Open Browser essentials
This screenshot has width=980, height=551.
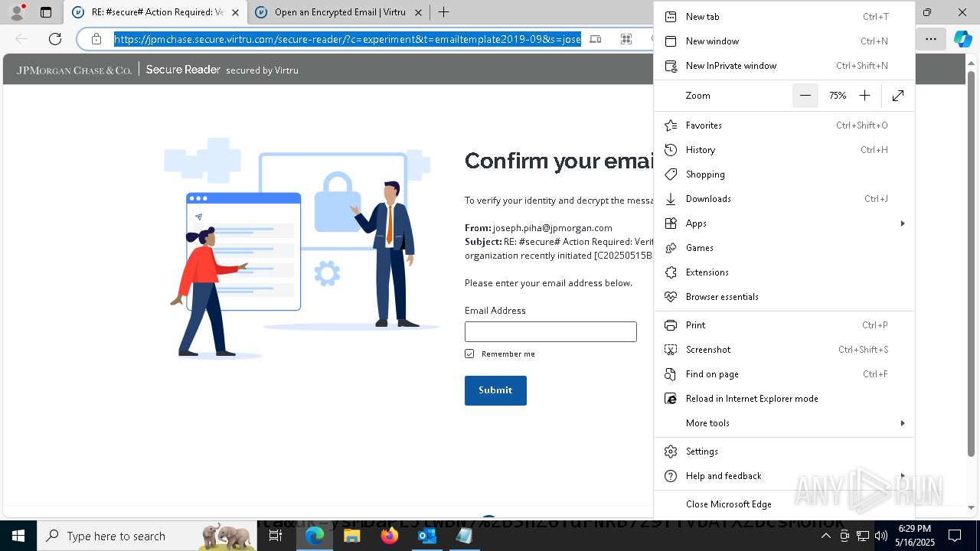tap(784, 297)
